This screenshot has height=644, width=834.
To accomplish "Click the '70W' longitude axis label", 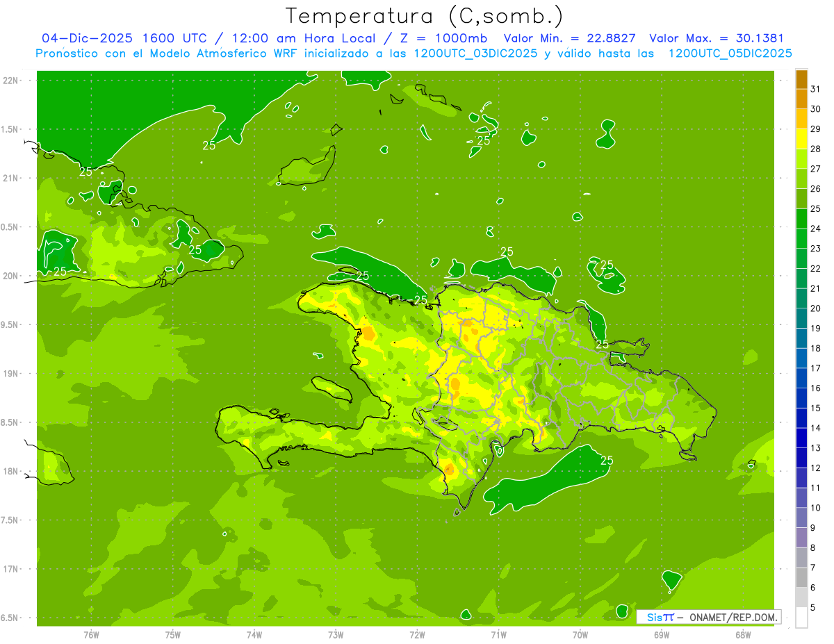I will click(580, 634).
